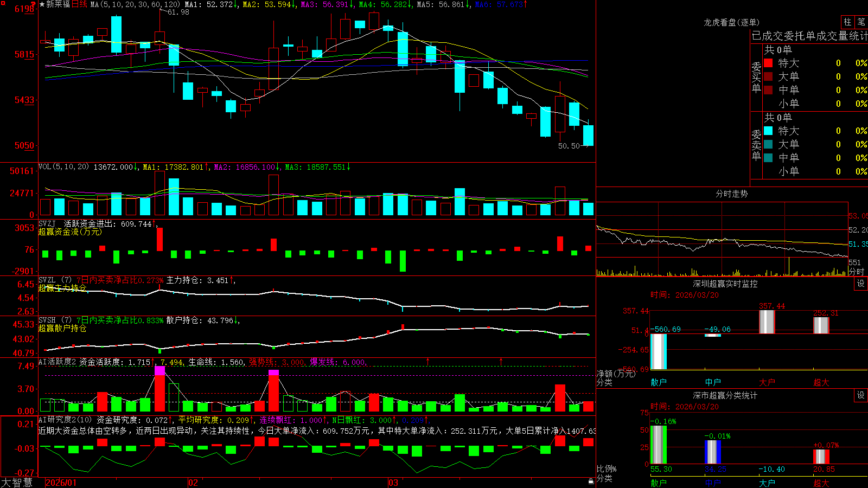Click the 委买单 共0单 summary row

tap(815, 50)
